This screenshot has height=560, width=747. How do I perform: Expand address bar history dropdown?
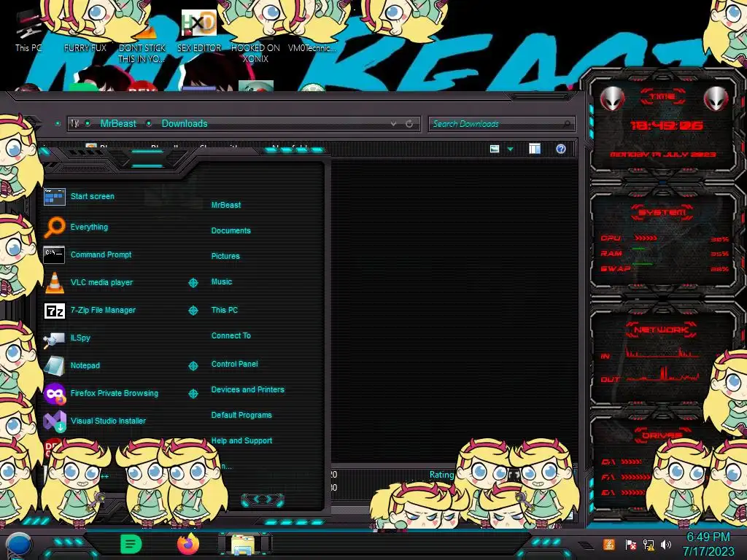click(x=393, y=124)
